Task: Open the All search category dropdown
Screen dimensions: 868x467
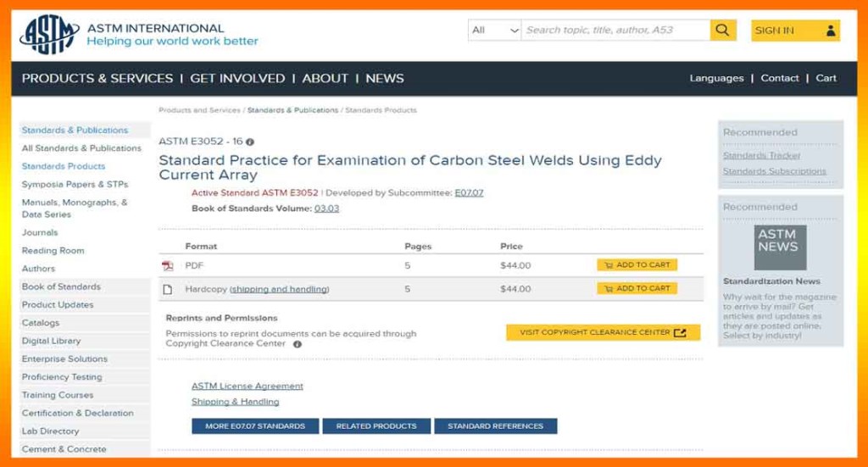Action: click(494, 30)
